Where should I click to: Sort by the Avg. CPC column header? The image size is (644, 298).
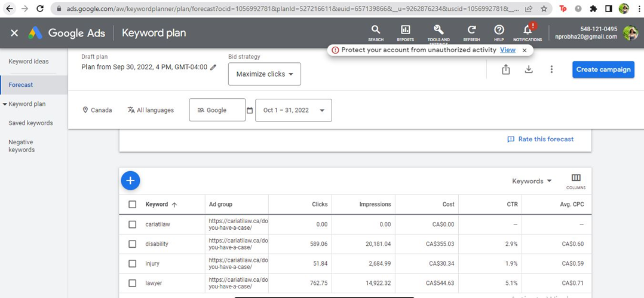[572, 204]
